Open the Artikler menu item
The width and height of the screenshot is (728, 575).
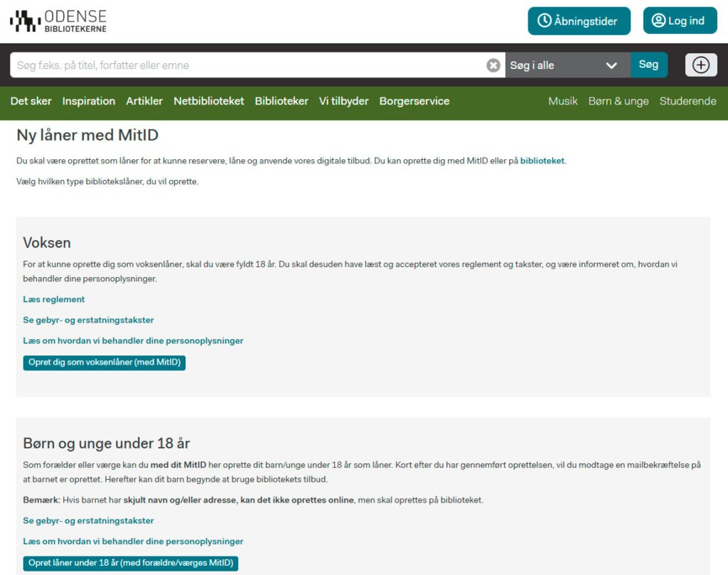pyautogui.click(x=144, y=101)
